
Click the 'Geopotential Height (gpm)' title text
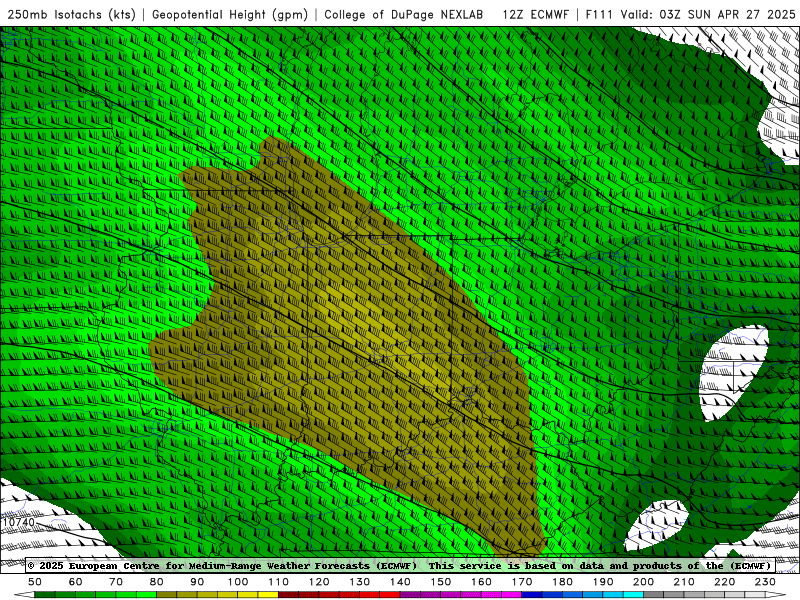click(x=230, y=15)
